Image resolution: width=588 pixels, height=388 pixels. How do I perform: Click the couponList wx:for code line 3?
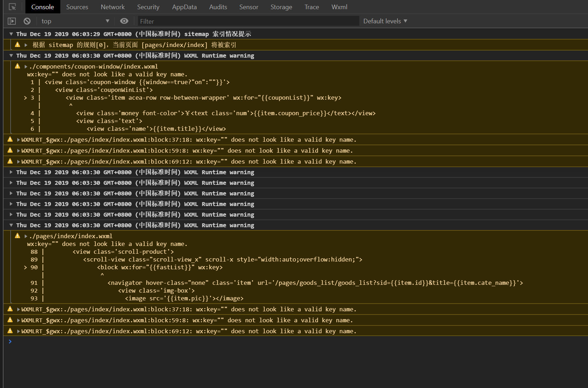point(203,98)
